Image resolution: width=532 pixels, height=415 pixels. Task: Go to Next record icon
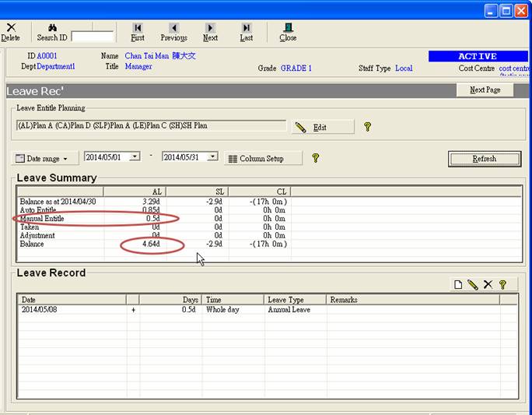(210, 27)
